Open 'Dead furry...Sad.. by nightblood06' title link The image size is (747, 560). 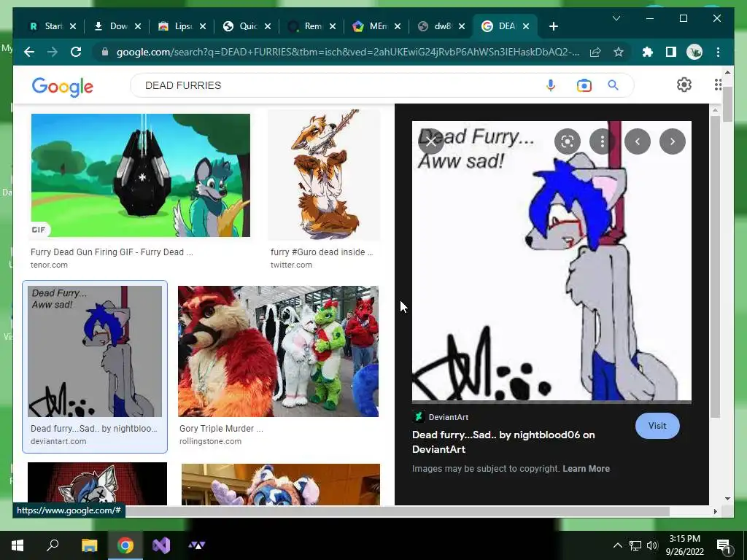(x=503, y=442)
